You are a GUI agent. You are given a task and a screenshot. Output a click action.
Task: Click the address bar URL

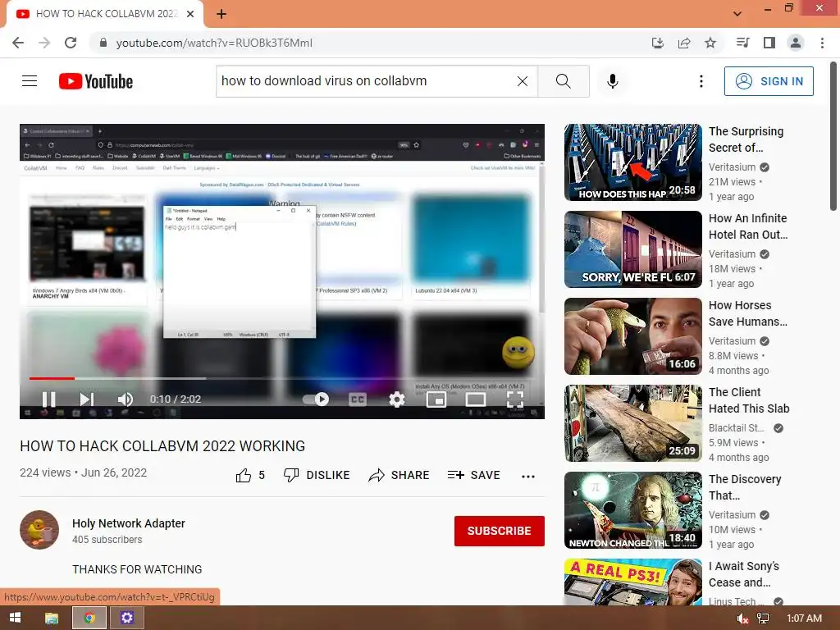(214, 43)
